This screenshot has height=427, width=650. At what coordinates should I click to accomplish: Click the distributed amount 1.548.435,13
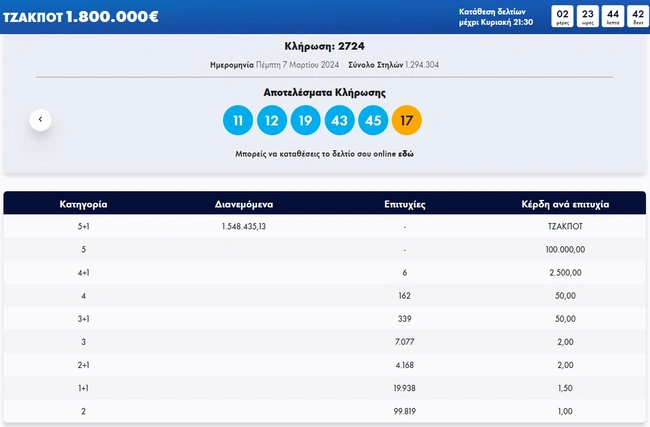click(x=244, y=226)
